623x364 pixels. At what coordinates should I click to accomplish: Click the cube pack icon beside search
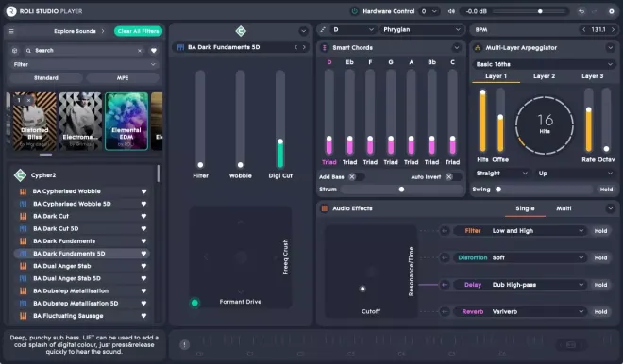pos(15,50)
